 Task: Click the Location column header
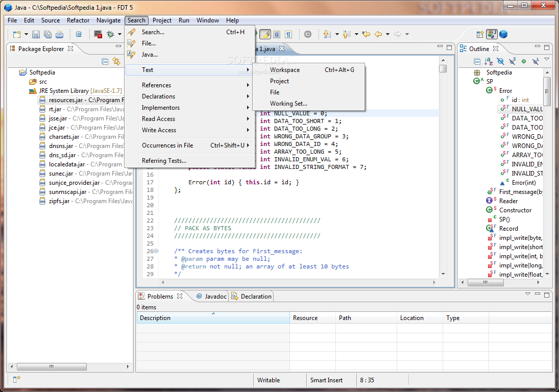coord(420,318)
